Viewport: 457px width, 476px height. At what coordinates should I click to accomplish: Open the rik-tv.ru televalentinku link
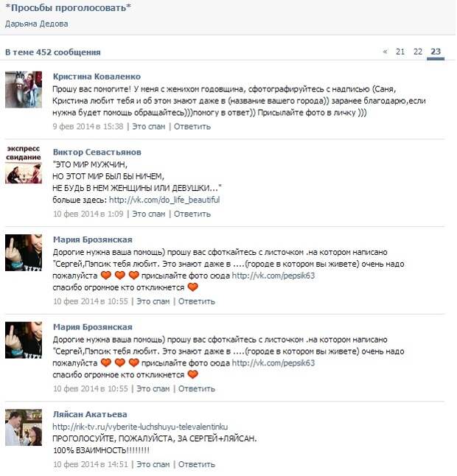pos(140,427)
